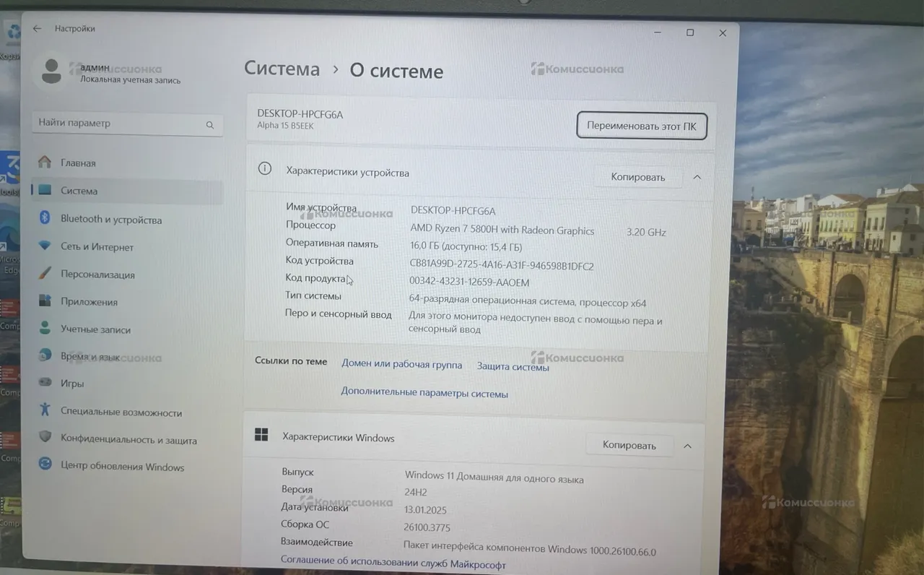Select Специальные возможности in the sidebar
924x575 pixels.
coord(121,412)
